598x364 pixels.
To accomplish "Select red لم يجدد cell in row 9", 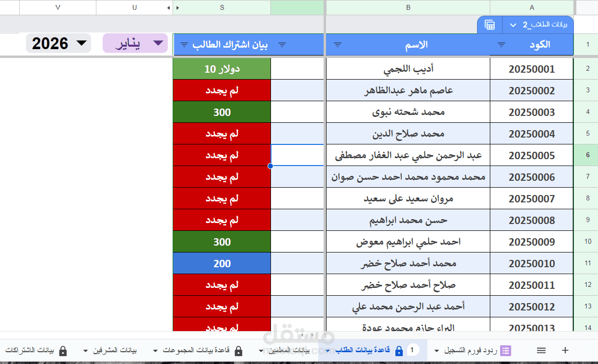I will click(x=222, y=220).
